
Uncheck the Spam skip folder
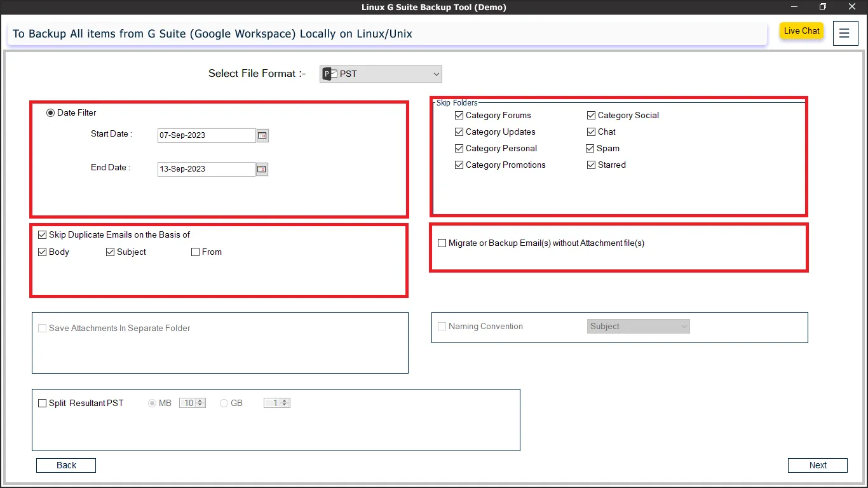point(591,149)
